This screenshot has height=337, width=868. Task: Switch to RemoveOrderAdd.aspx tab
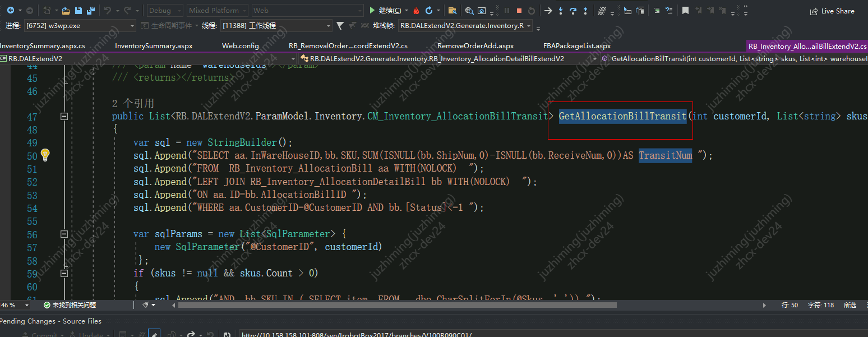pos(475,46)
